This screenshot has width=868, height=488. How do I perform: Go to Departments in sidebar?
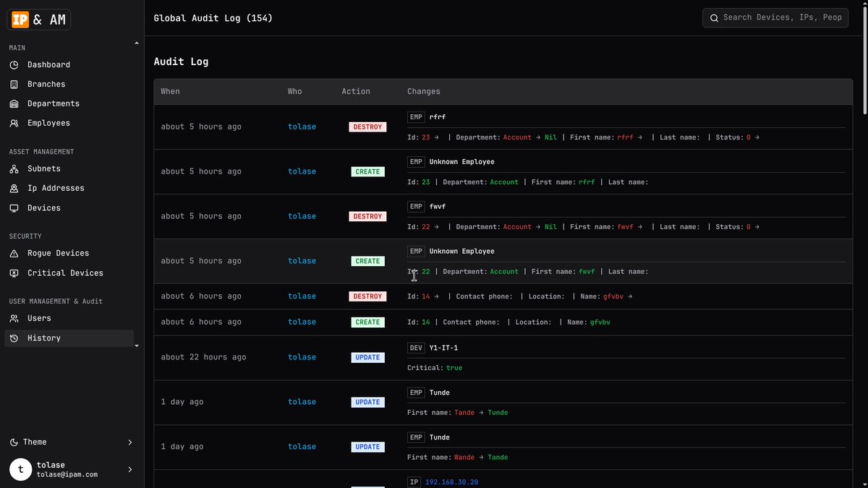pos(69,104)
